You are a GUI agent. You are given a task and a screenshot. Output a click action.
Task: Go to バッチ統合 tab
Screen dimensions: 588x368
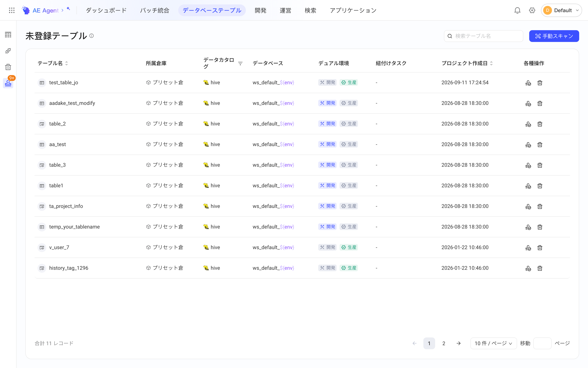point(155,10)
